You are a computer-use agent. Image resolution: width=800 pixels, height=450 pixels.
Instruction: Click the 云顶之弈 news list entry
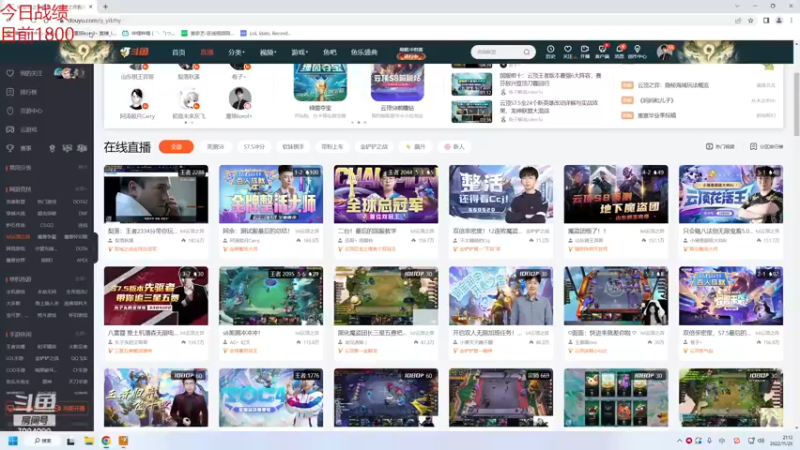(x=673, y=85)
